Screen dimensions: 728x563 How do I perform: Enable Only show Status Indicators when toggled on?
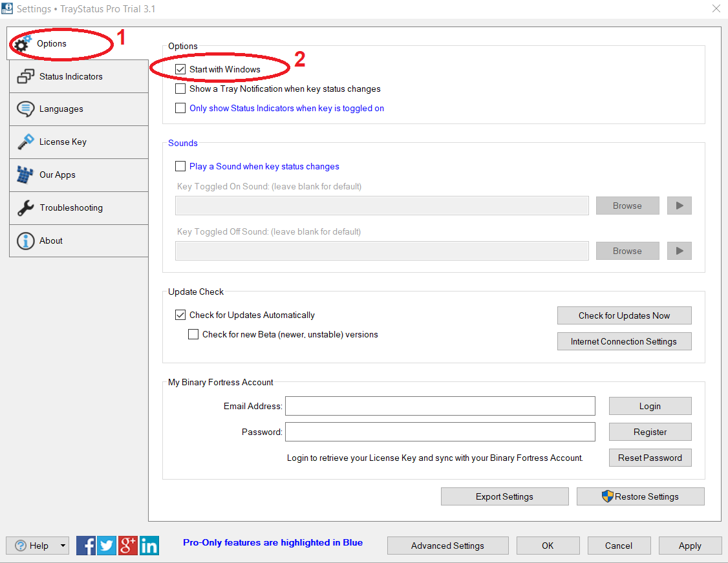pyautogui.click(x=180, y=108)
